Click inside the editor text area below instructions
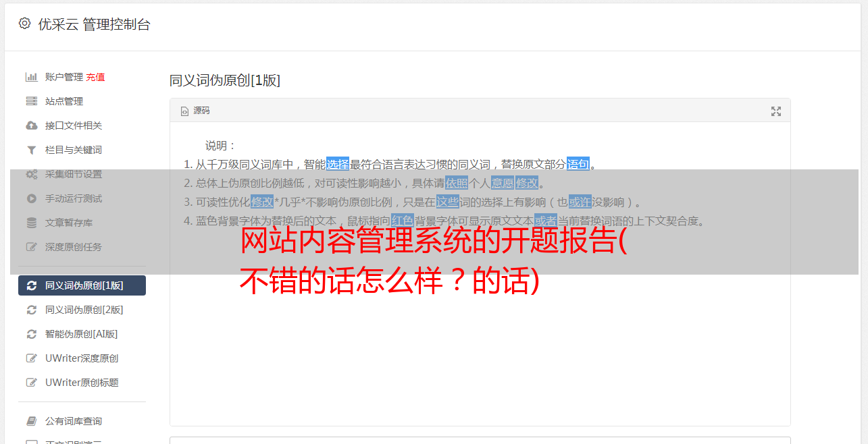Screen dimensions: 868x444 480,351
